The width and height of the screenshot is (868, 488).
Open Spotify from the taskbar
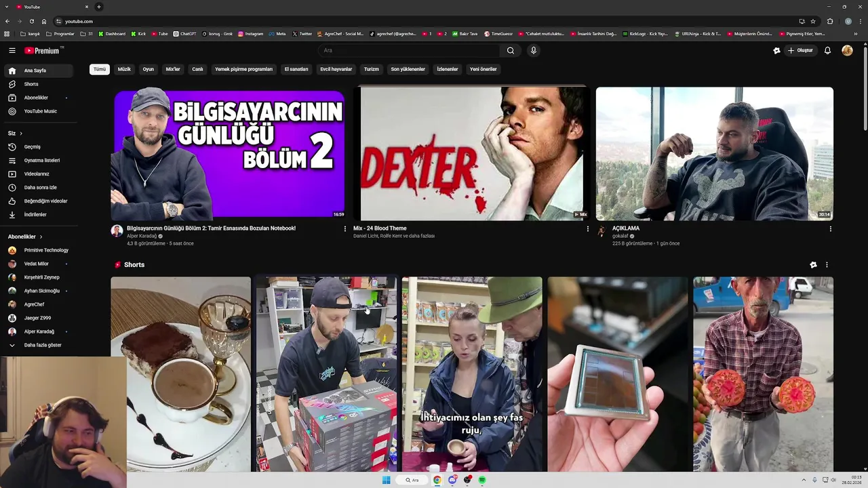pyautogui.click(x=482, y=480)
